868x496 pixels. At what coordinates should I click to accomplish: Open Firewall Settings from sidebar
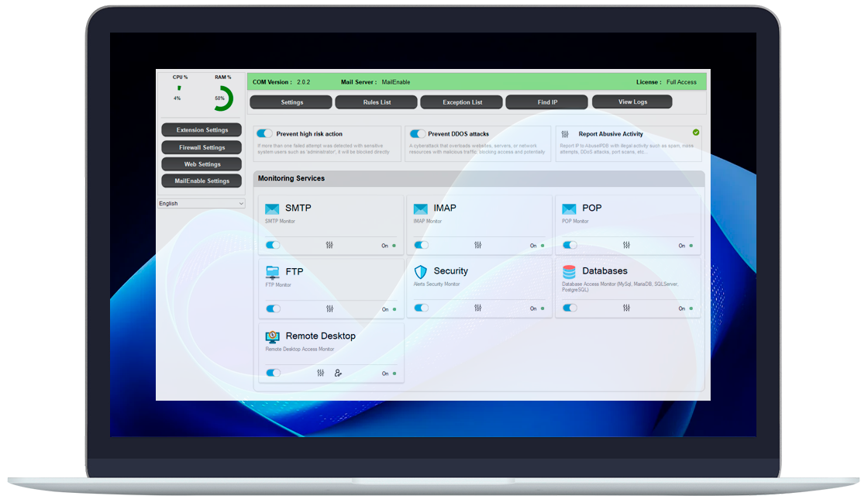tap(201, 148)
